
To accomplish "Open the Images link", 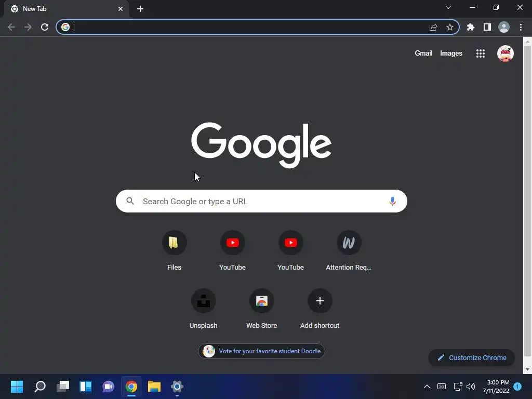I will 451,54.
